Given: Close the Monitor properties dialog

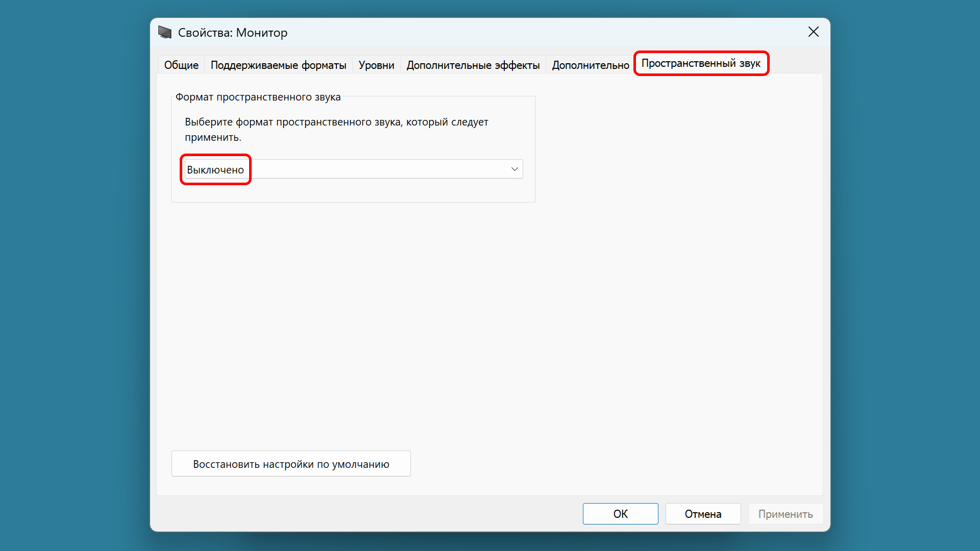Looking at the screenshot, I should tap(813, 32).
